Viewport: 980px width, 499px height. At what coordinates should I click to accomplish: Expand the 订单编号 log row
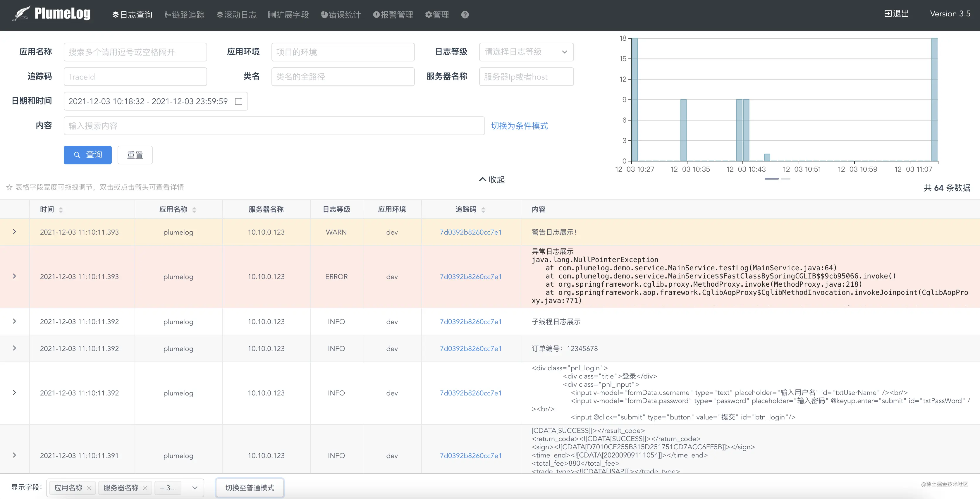click(14, 348)
